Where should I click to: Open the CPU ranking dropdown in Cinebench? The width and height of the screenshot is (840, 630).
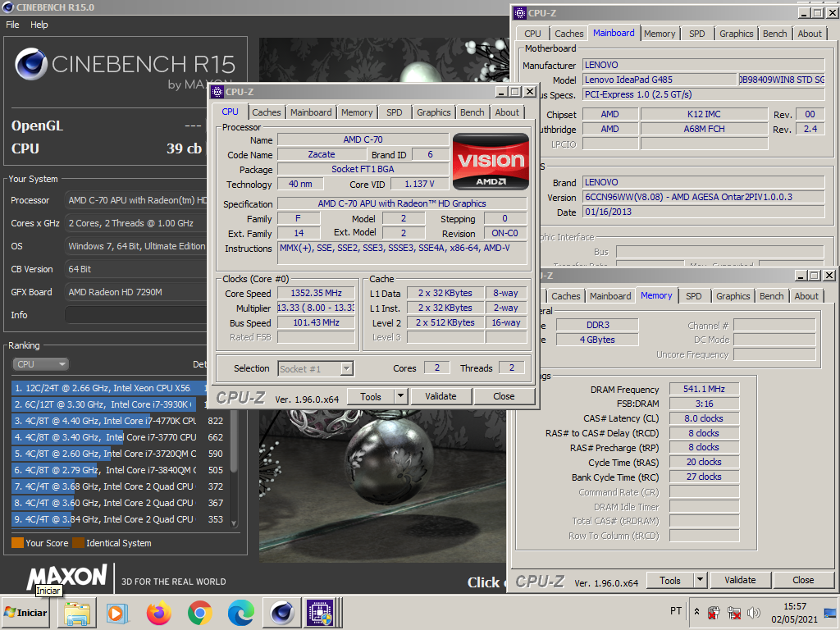[41, 364]
